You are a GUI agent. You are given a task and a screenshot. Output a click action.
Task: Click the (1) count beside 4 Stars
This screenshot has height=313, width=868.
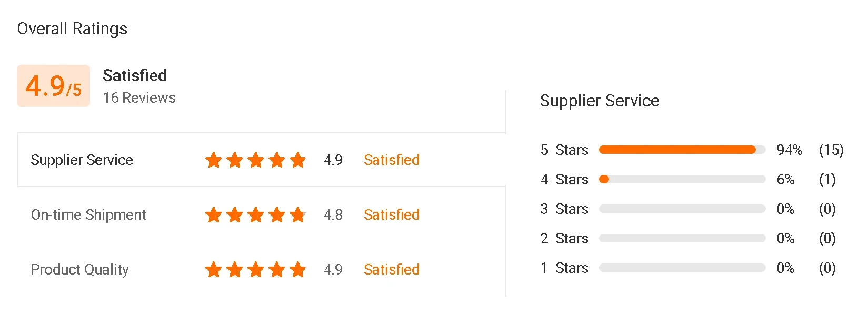[827, 179]
